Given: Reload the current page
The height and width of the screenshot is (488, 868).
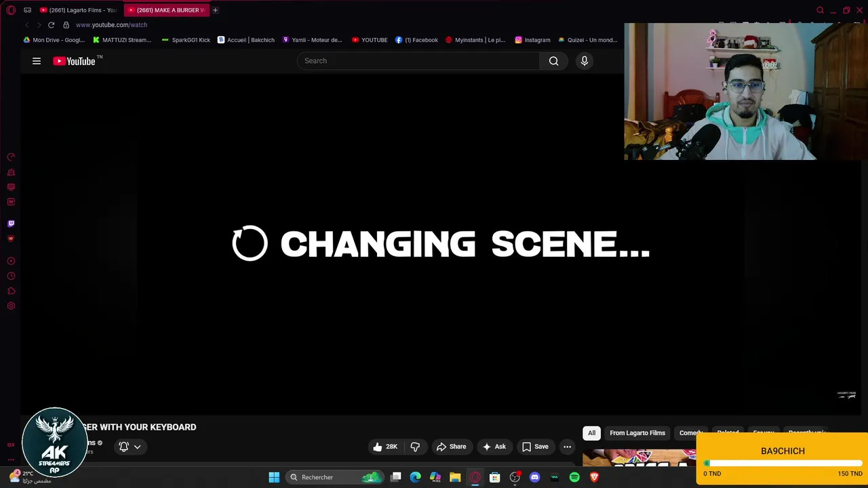Looking at the screenshot, I should click(x=51, y=25).
